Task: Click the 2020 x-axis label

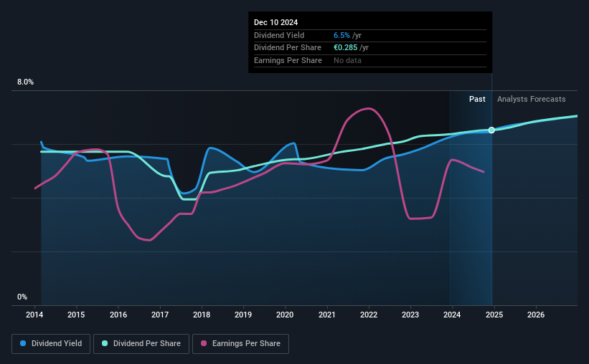Action: coord(285,315)
